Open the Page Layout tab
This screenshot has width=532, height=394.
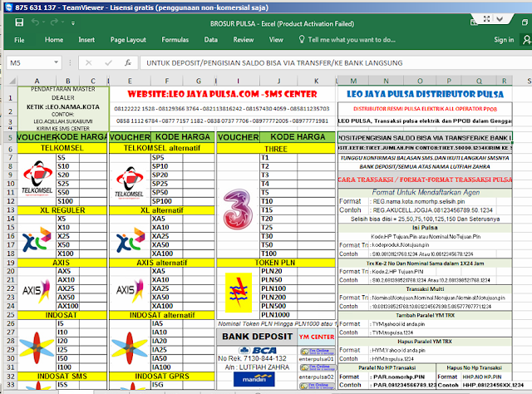[x=128, y=40]
